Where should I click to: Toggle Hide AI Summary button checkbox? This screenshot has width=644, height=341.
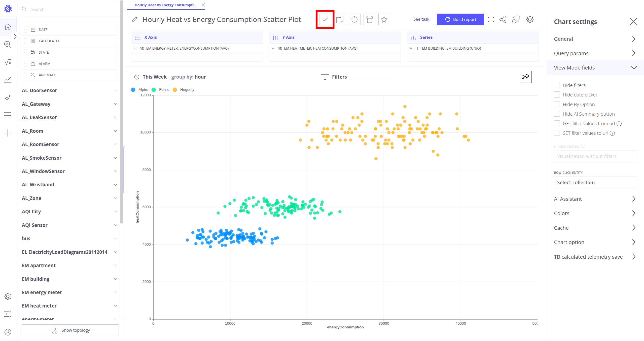coord(557,114)
